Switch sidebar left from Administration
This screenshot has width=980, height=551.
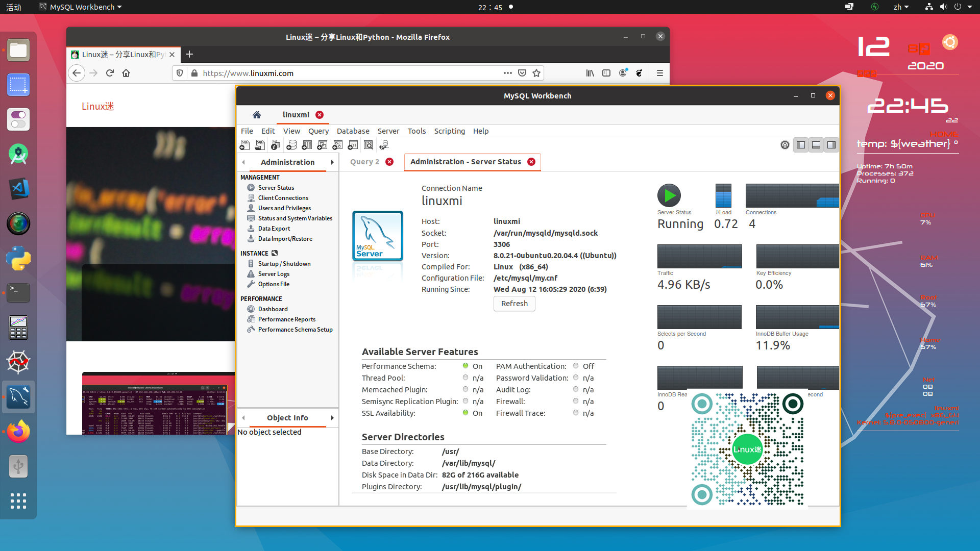point(243,162)
